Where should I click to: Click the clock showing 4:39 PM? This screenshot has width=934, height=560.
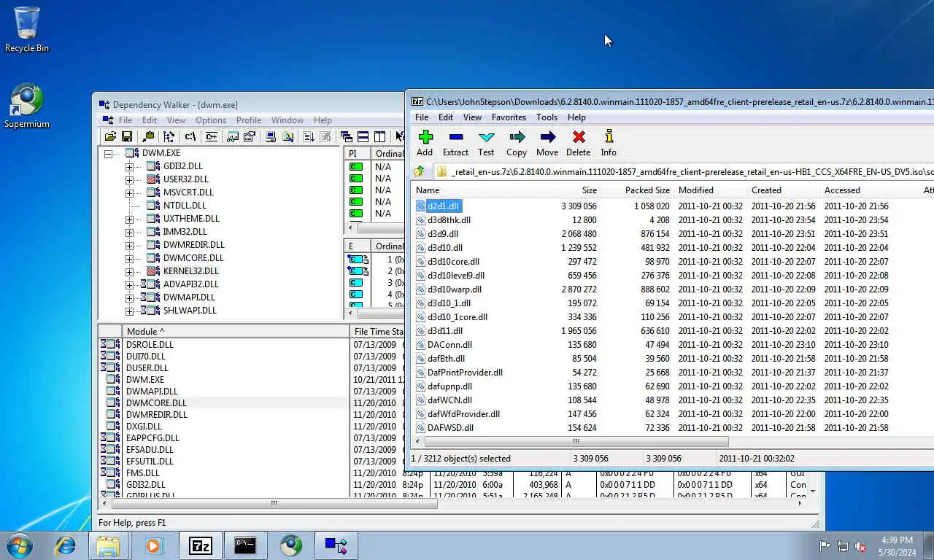pyautogui.click(x=897, y=540)
